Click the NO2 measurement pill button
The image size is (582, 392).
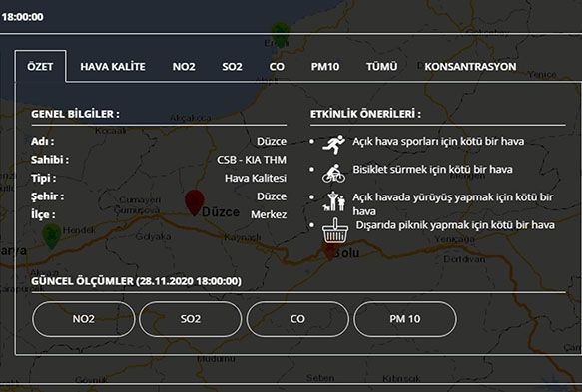tap(84, 319)
